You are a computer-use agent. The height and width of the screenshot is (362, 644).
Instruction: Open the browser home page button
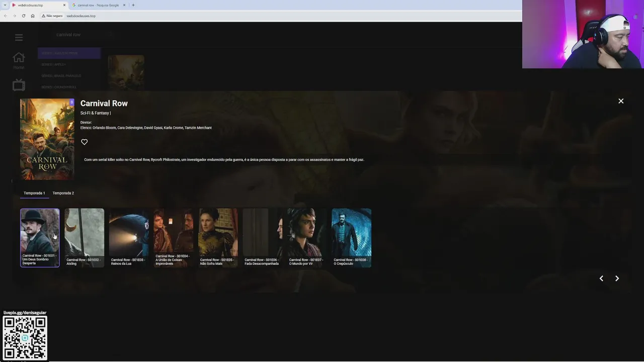coord(33,16)
